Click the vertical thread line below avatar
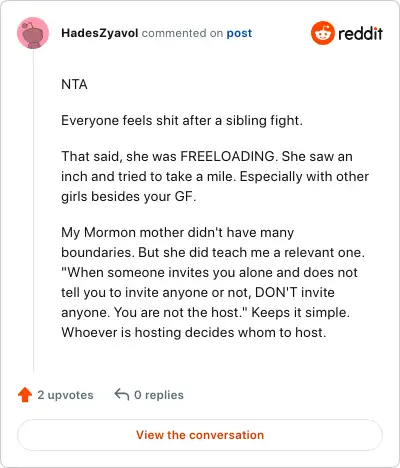Screen dimensions: 400x468 point(33,211)
